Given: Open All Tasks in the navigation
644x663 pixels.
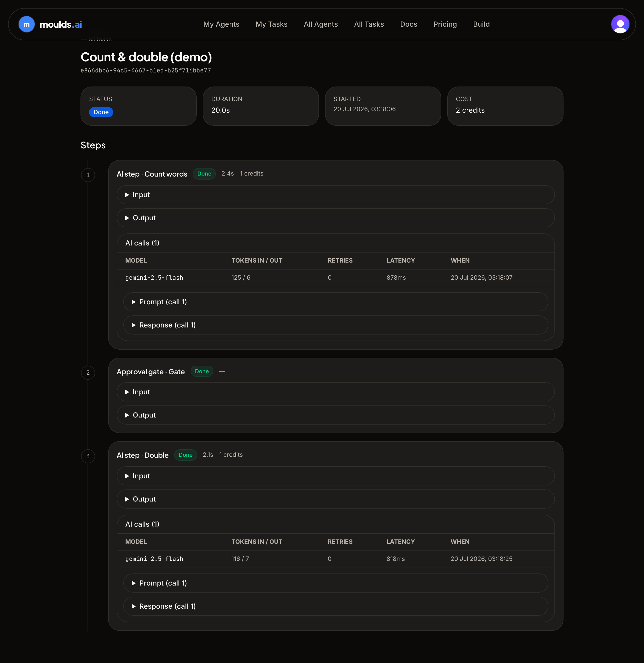Looking at the screenshot, I should [x=369, y=24].
